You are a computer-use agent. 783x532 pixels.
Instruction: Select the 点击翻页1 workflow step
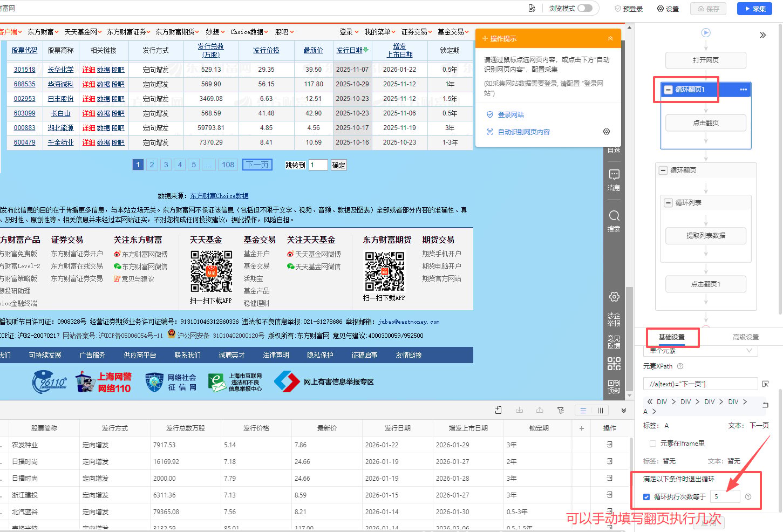706,284
